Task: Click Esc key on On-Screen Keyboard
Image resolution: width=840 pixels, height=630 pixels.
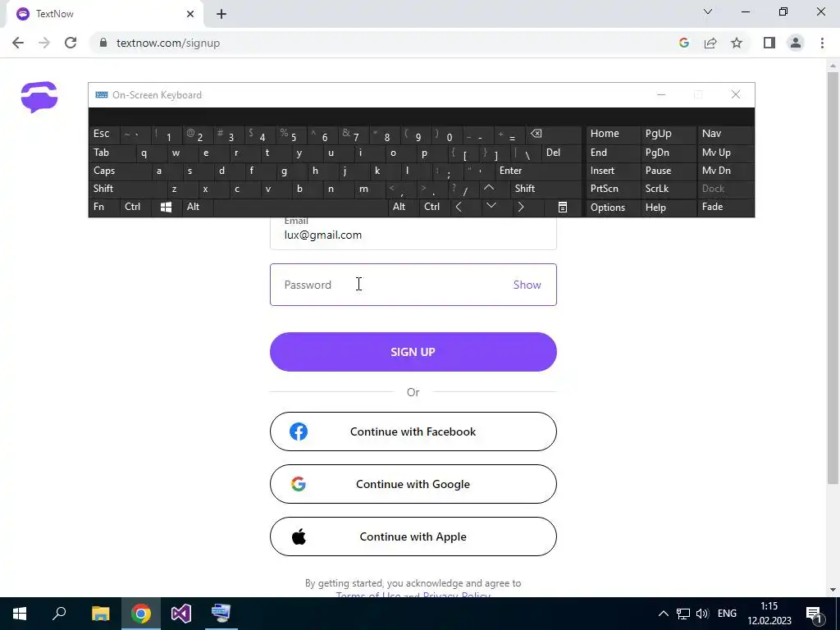Action: [x=104, y=134]
